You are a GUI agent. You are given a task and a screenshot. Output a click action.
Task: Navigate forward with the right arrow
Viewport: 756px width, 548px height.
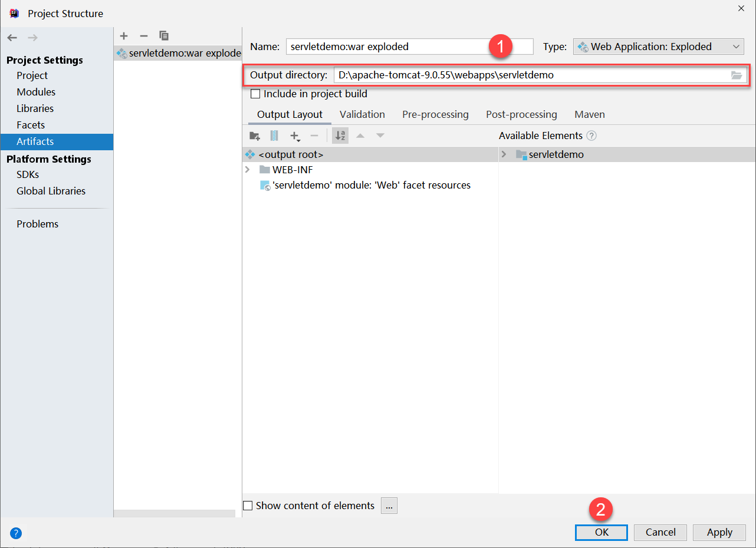(32, 38)
